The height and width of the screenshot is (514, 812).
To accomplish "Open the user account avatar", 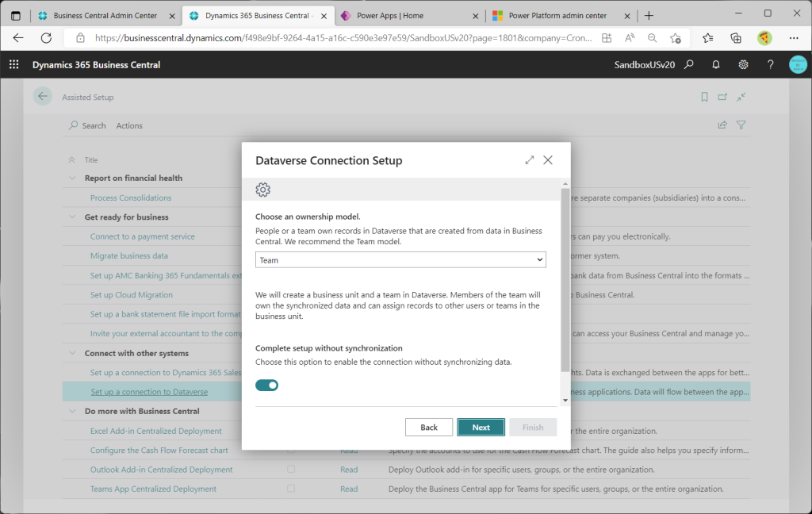I will click(798, 64).
